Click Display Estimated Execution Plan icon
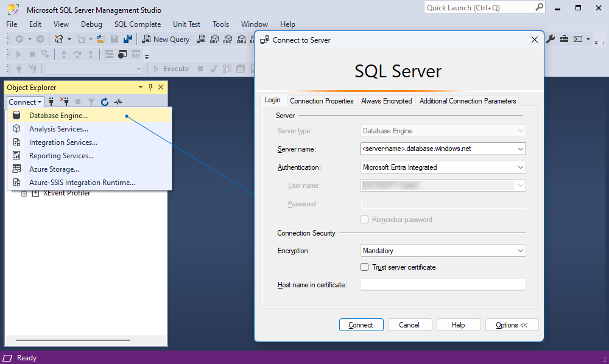The width and height of the screenshot is (609, 364). point(227,69)
